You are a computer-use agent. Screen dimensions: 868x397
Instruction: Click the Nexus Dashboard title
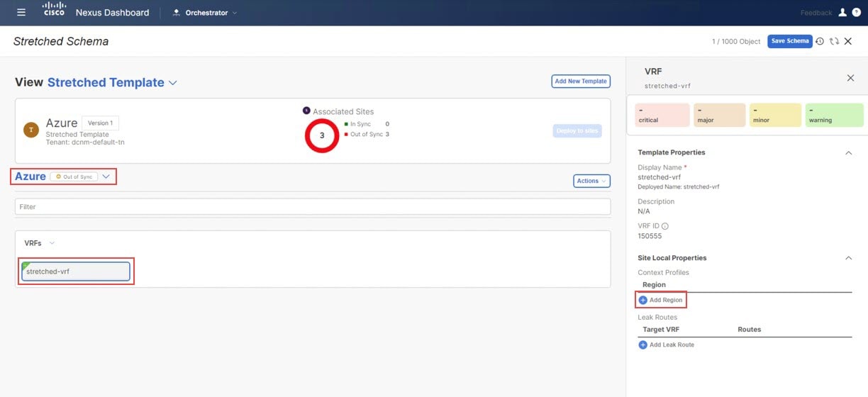click(112, 13)
